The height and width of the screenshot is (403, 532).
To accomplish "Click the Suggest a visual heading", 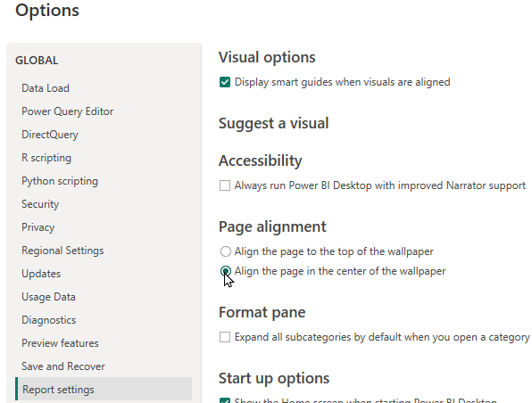I will (x=273, y=123).
